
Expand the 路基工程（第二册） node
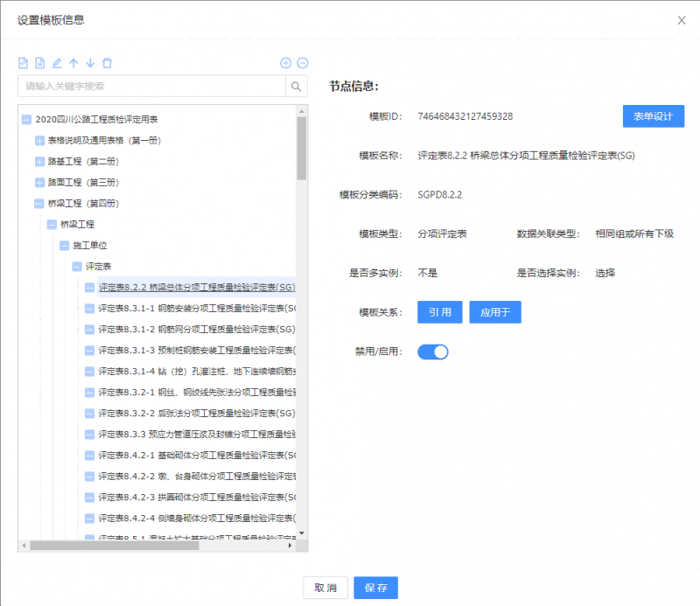click(x=39, y=162)
